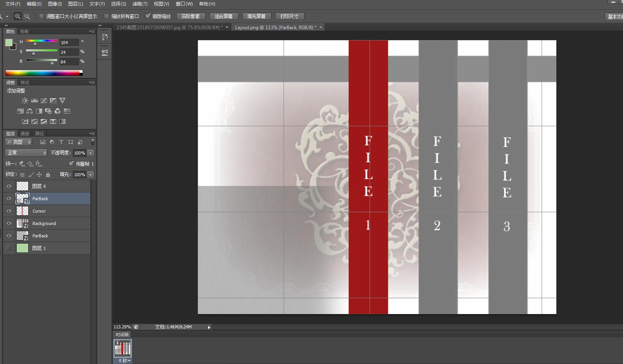
Task: Click the 实际像素 button
Action: (191, 16)
